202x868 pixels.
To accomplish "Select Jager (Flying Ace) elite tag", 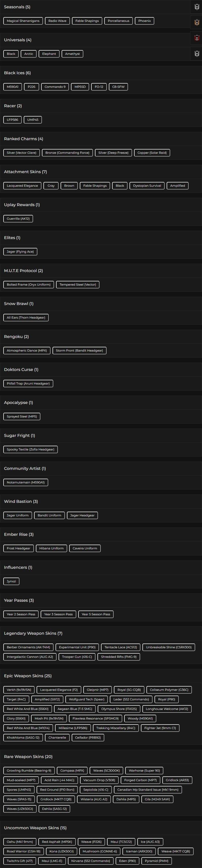I will tap(20, 252).
